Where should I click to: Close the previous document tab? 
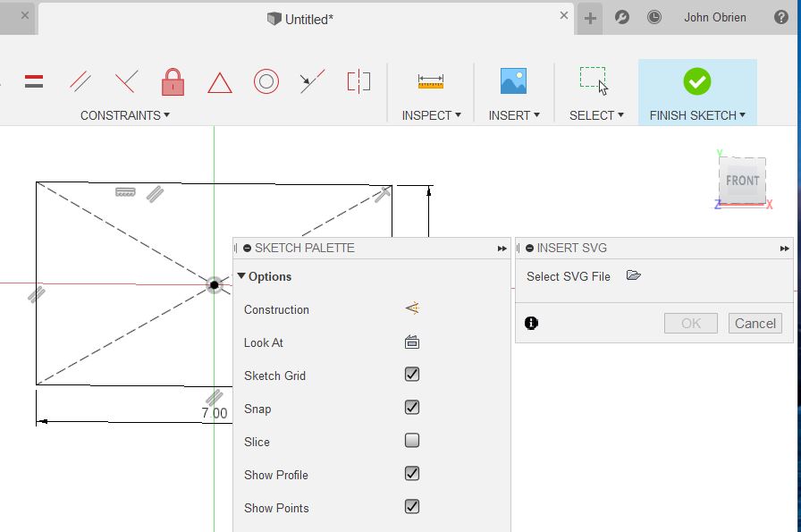tap(25, 15)
